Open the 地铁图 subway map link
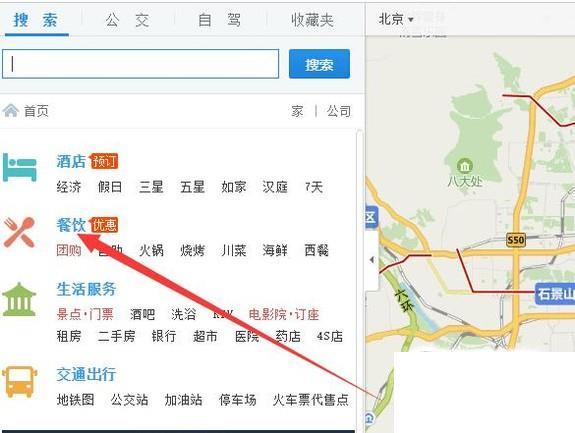575x433 pixels. [x=76, y=400]
